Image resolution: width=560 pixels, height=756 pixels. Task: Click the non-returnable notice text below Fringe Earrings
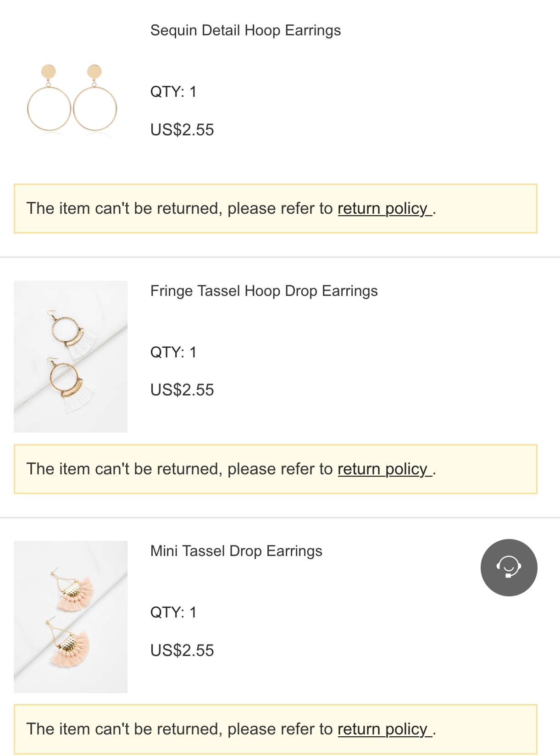179,469
